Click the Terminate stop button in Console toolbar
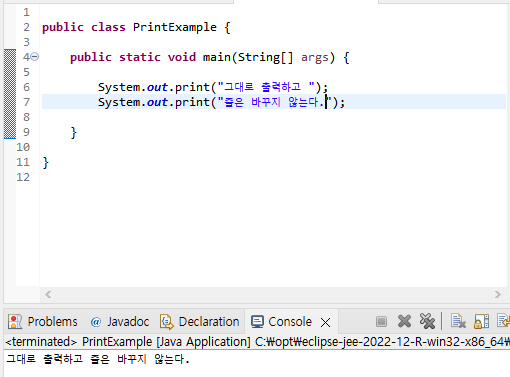 [381, 322]
